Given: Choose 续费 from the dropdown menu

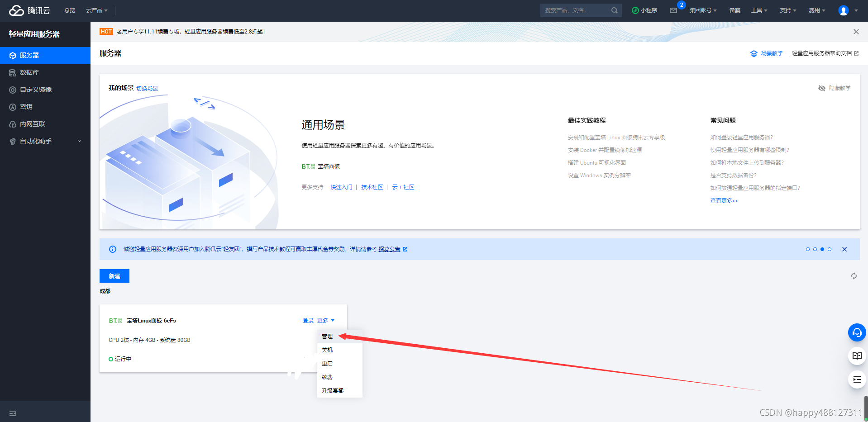Looking at the screenshot, I should point(340,377).
